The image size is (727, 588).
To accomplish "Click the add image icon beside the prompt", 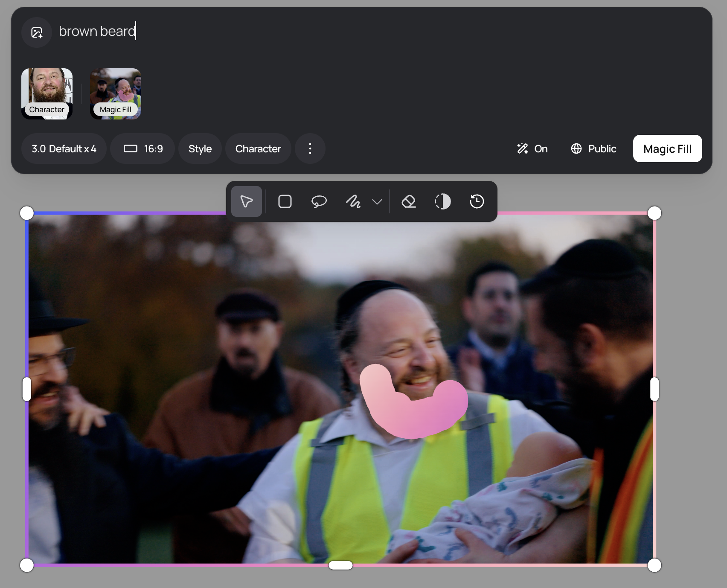I will point(37,32).
